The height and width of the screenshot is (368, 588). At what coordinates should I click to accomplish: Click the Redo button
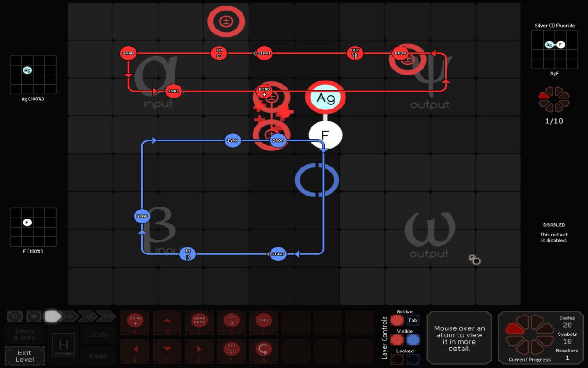[99, 356]
